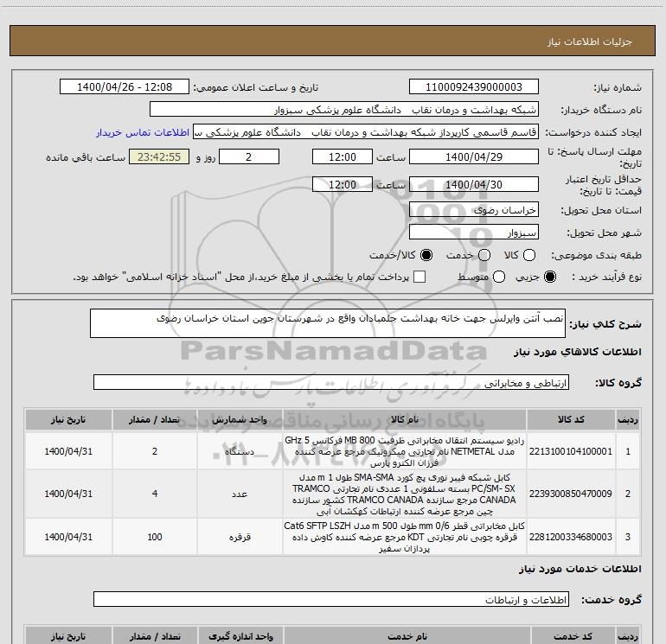Click the remaining time 23:42:55 field
Image resolution: width=666 pixels, height=644 pixels.
click(x=159, y=156)
